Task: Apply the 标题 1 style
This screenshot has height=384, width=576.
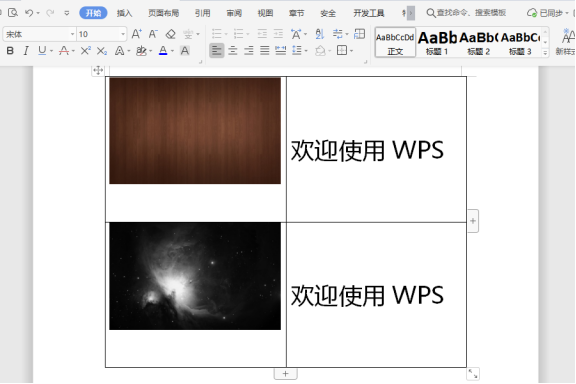Action: point(437,43)
